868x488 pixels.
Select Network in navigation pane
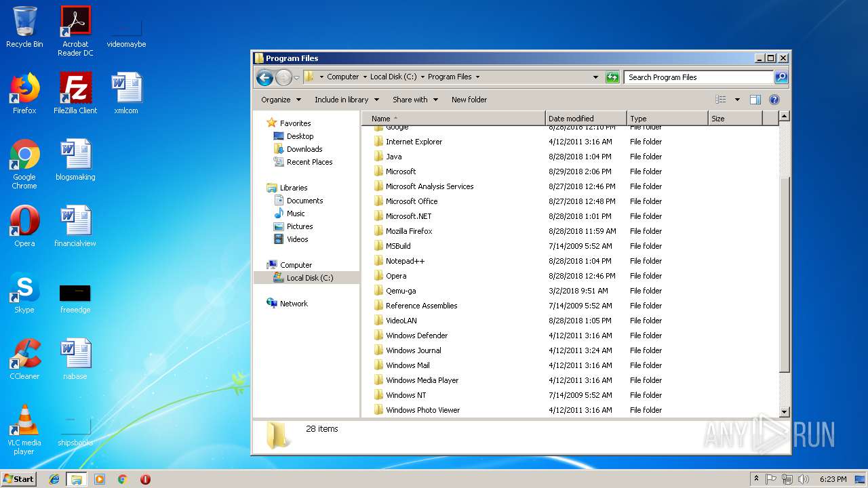click(x=294, y=304)
